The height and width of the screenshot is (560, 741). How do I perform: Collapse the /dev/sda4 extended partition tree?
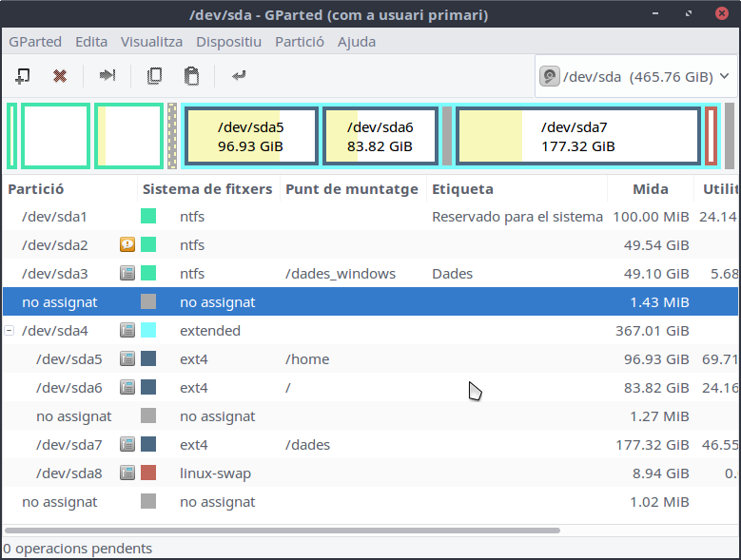tap(10, 331)
